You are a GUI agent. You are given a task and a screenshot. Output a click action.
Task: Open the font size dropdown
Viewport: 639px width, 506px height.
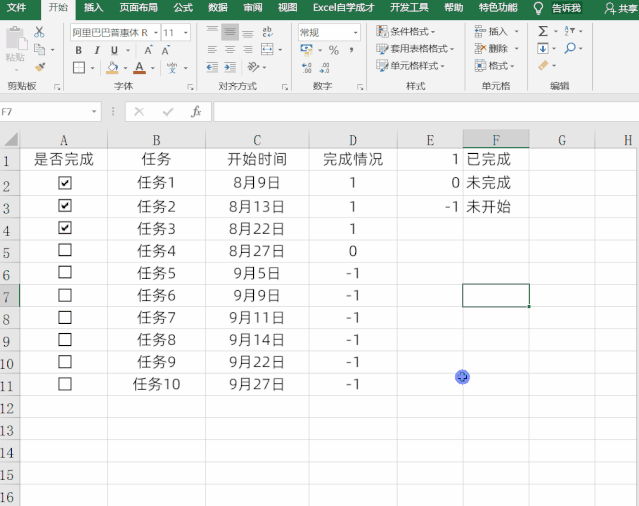coord(185,33)
